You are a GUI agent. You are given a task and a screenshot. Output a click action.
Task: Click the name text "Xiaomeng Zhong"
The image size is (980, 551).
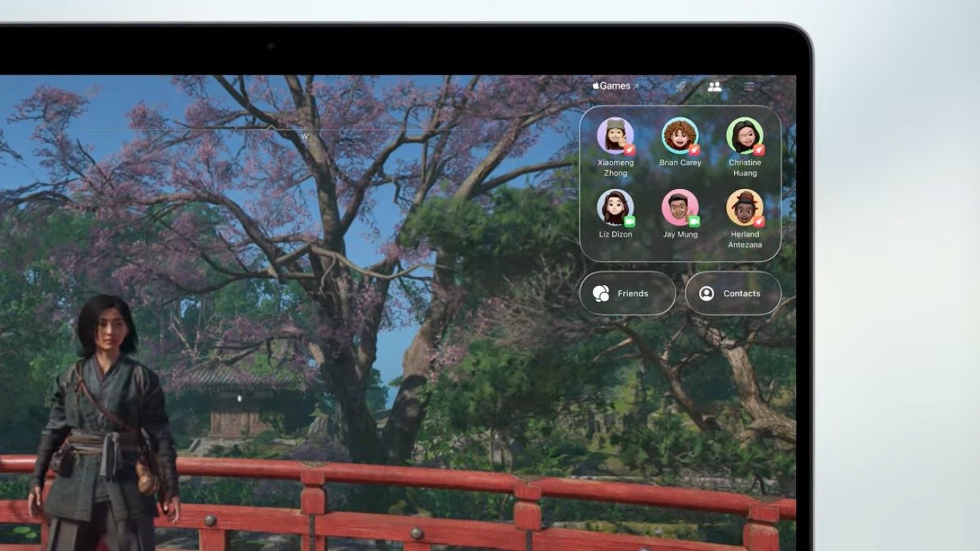615,168
